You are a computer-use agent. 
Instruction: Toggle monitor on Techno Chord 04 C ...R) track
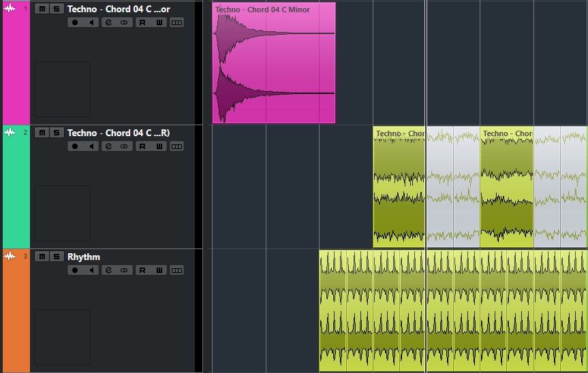[x=91, y=146]
